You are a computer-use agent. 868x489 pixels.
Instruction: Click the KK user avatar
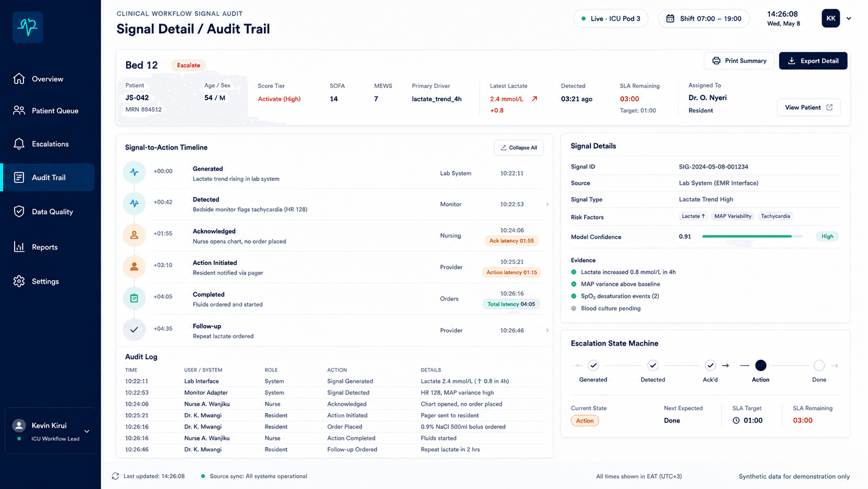(x=831, y=18)
